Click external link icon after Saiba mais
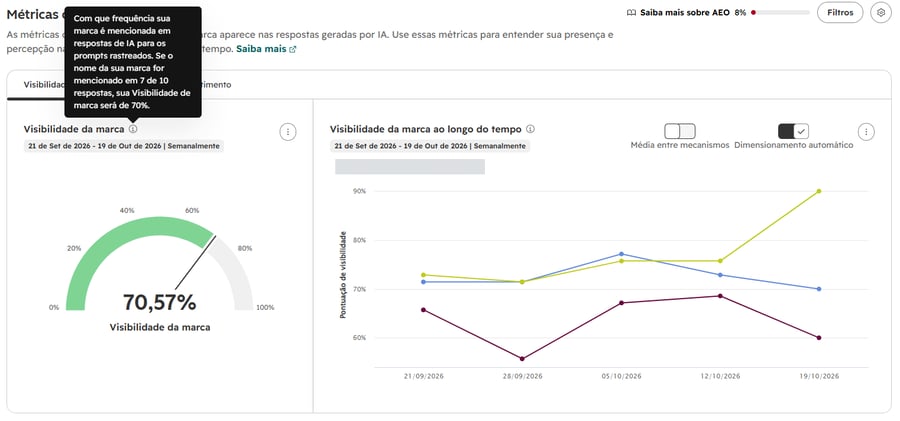This screenshot has height=421, width=900. [x=293, y=49]
